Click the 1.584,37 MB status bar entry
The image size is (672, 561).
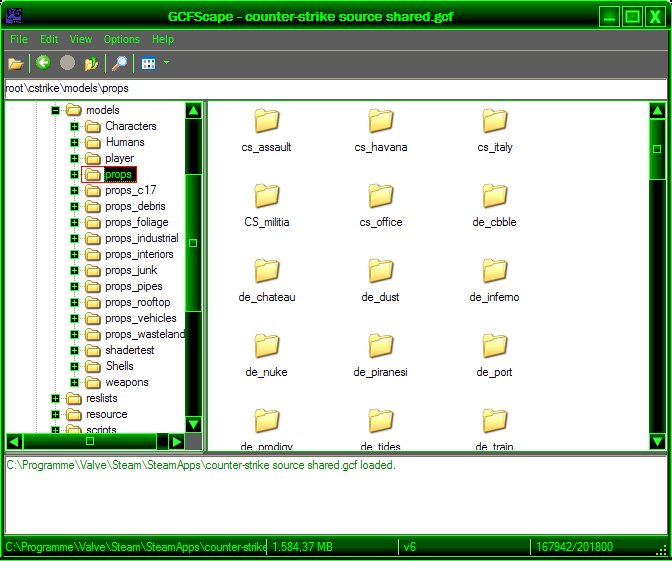coord(303,547)
